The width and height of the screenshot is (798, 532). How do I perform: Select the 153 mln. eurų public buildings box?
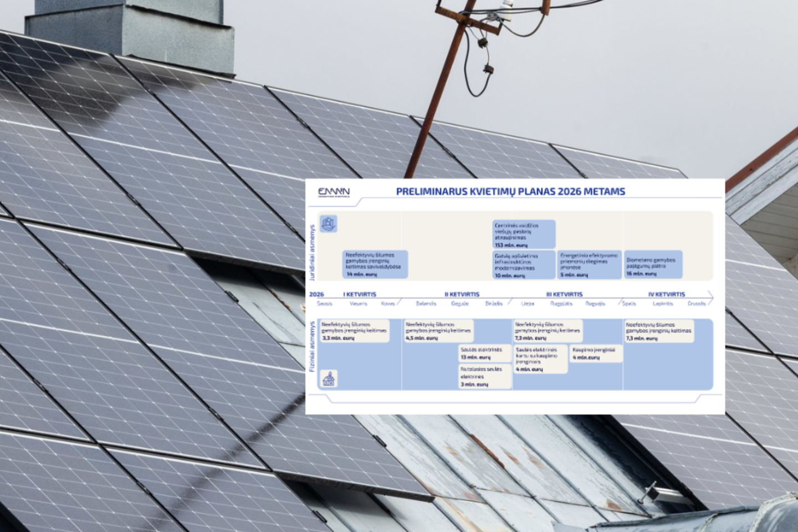pyautogui.click(x=524, y=234)
